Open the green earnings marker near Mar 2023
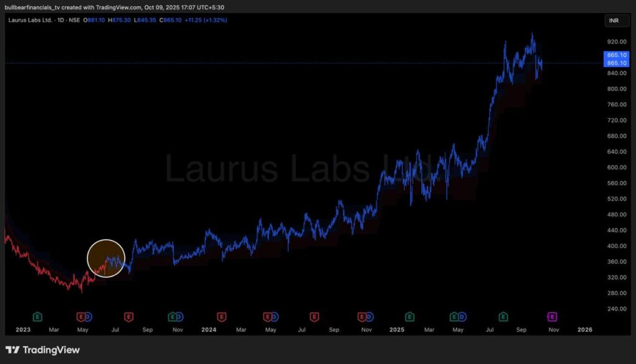 [37, 317]
